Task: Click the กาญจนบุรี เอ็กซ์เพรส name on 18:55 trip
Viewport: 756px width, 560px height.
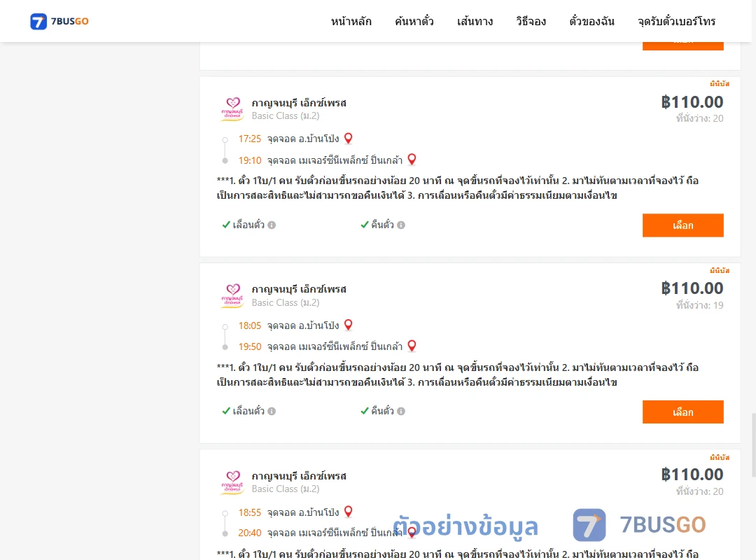Action: [299, 475]
